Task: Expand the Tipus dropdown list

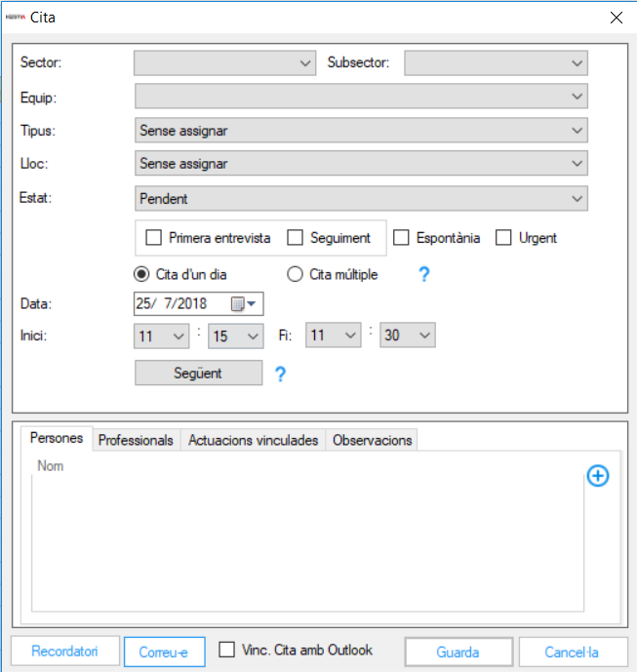Action: coord(361,131)
